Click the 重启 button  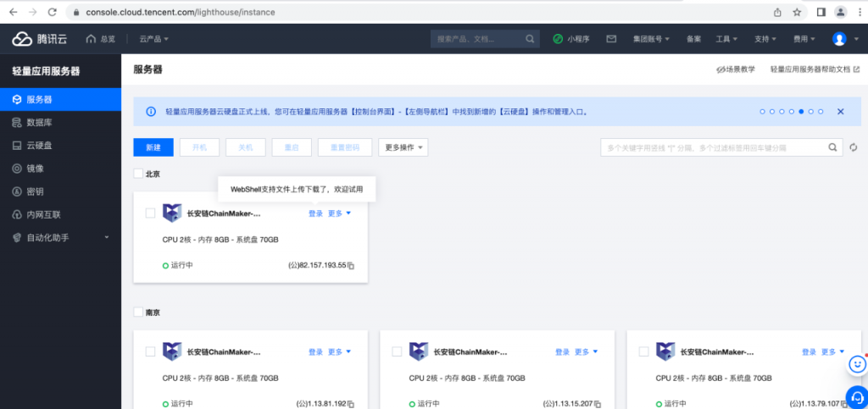(292, 147)
